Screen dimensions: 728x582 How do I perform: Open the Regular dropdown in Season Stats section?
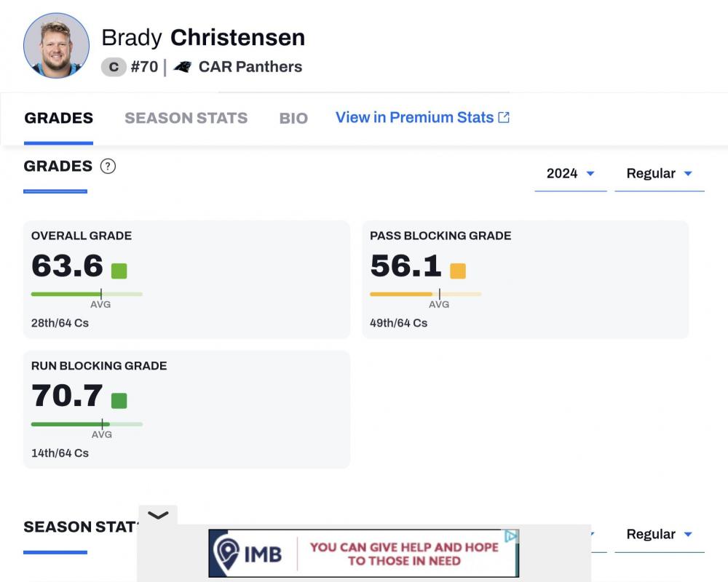[659, 534]
